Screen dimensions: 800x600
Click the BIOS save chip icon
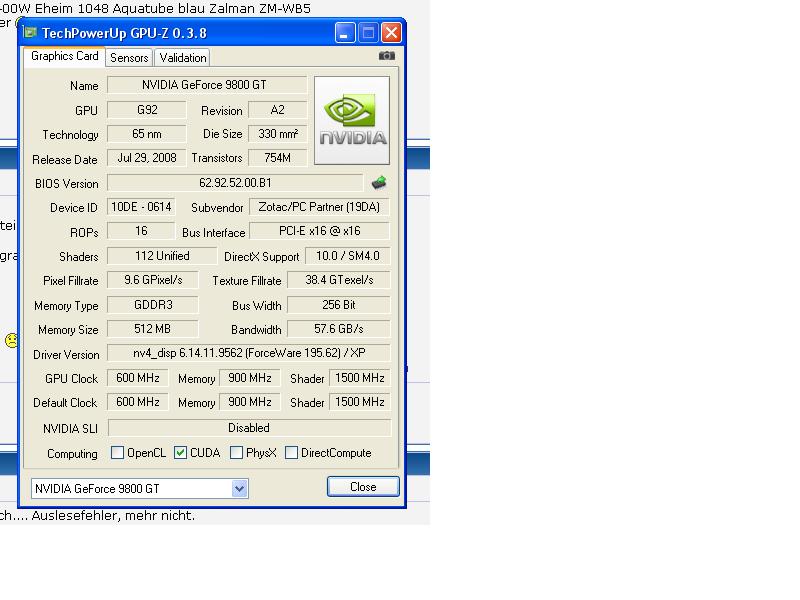pyautogui.click(x=379, y=183)
